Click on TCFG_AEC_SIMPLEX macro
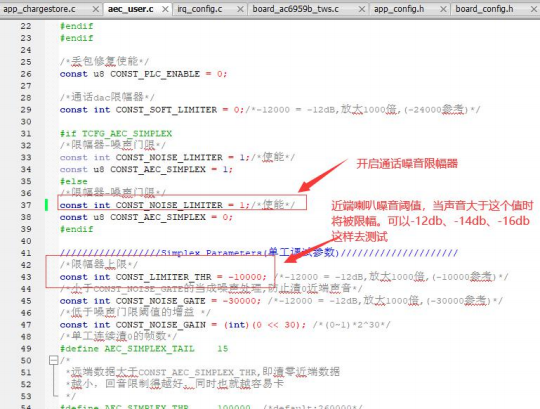The width and height of the screenshot is (540, 409). tap(127, 134)
